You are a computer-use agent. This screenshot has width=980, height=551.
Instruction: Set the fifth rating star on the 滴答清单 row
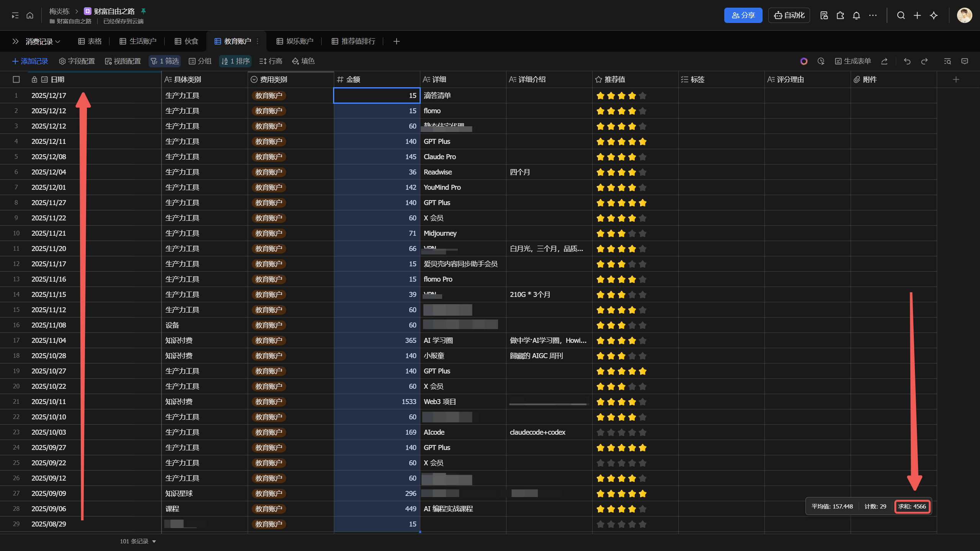[643, 96]
